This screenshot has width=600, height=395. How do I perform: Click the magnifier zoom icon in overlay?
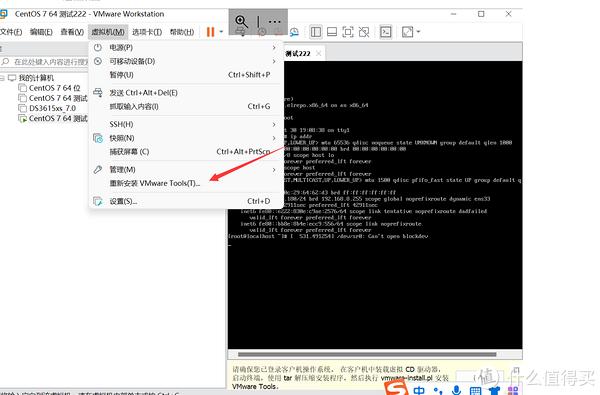coord(241,21)
